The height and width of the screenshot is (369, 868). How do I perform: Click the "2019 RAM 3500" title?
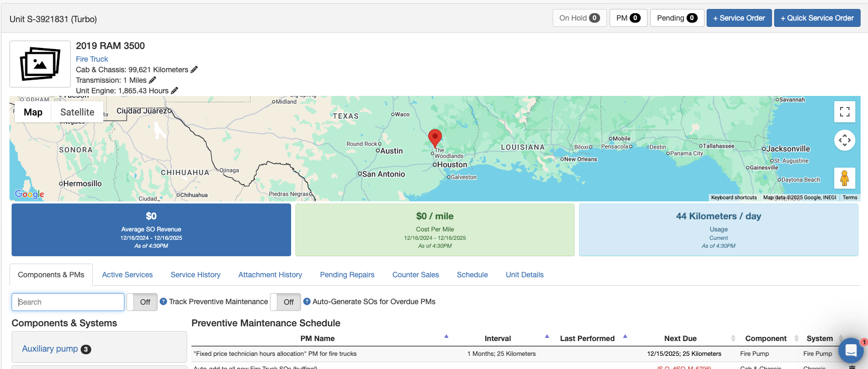pyautogui.click(x=110, y=46)
